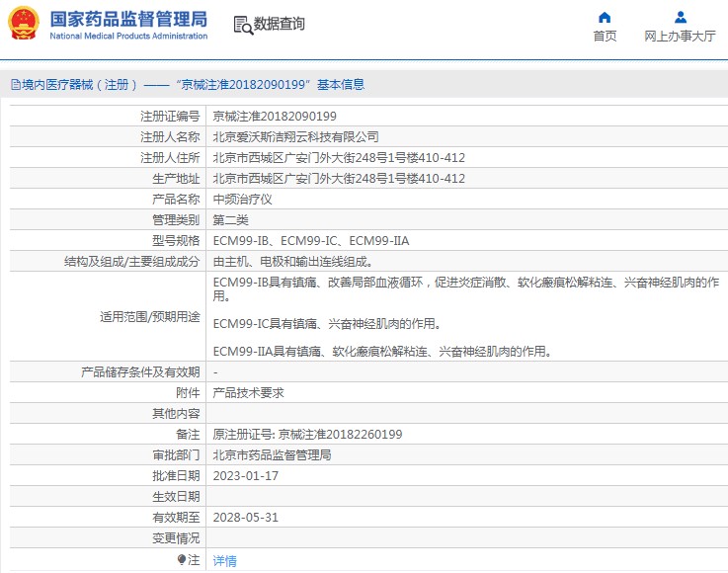This screenshot has width=728, height=573.
Task: Click the 产品技术要求 attachment cell
Action: (x=248, y=392)
